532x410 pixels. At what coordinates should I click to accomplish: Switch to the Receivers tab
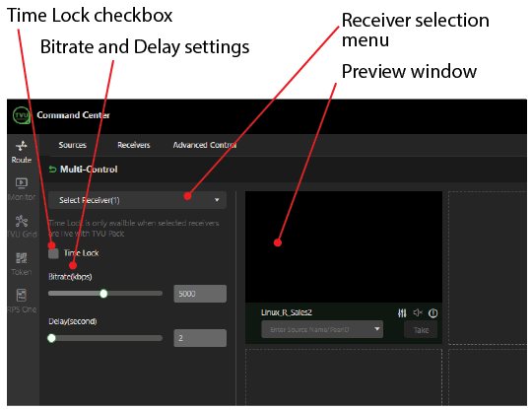pyautogui.click(x=134, y=145)
